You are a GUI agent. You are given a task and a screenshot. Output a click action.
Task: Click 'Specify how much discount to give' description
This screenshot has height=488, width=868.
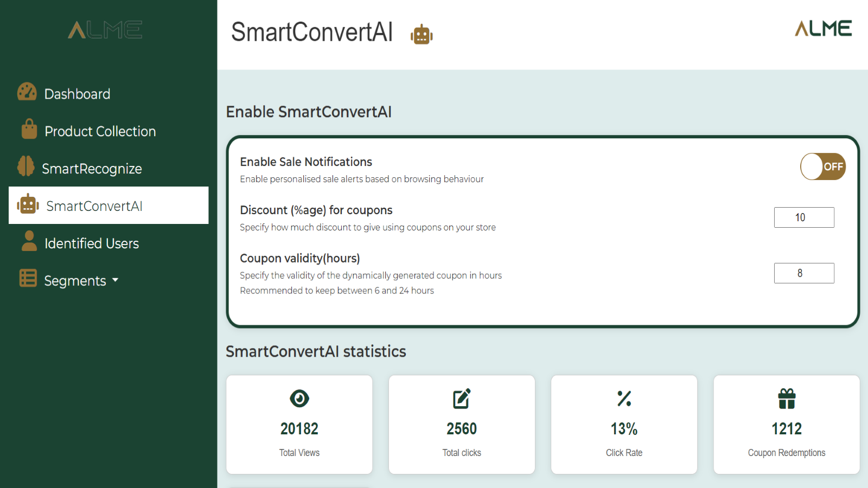click(368, 227)
